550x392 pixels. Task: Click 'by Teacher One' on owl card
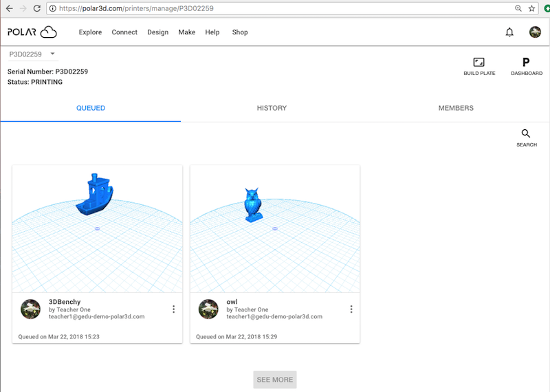click(x=247, y=309)
